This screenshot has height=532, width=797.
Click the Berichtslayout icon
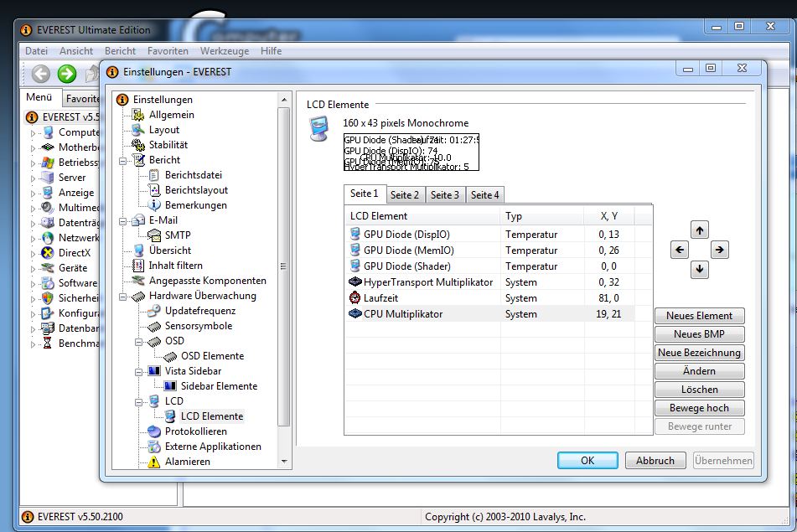point(154,190)
